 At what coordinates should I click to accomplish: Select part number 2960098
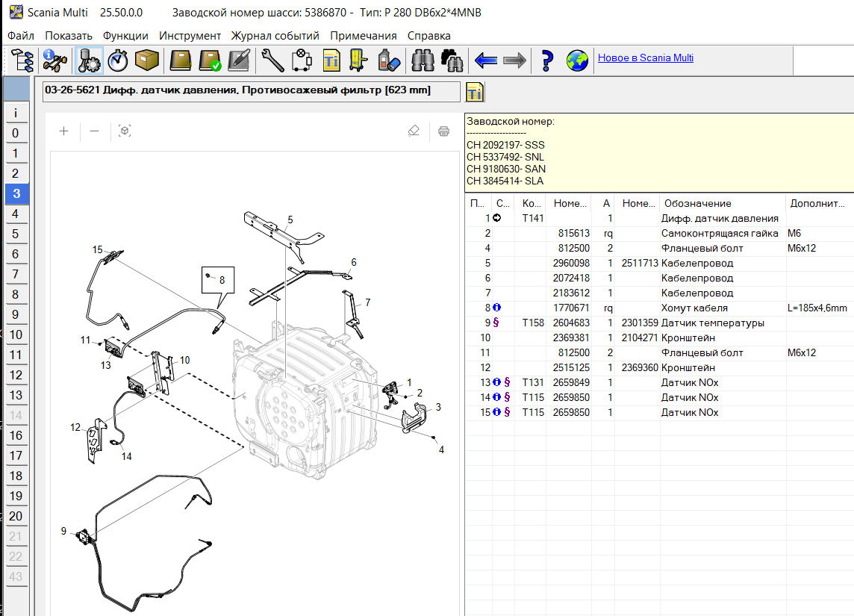pyautogui.click(x=571, y=263)
